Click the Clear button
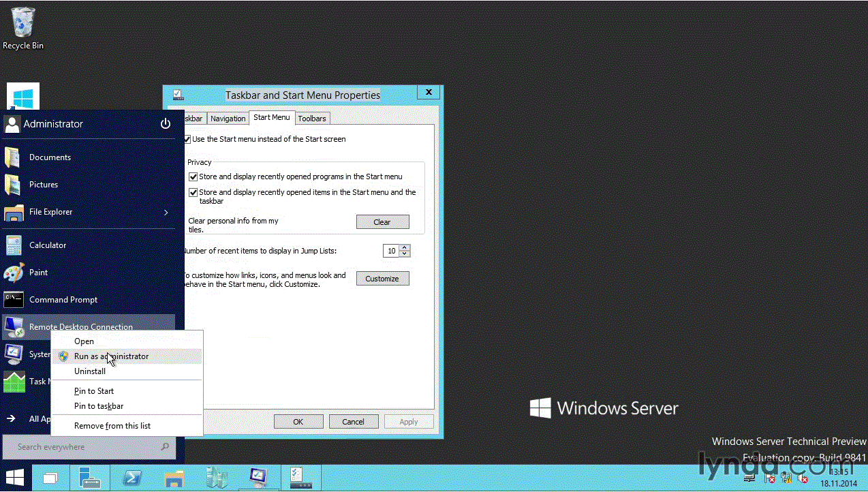The image size is (868, 492). (382, 222)
